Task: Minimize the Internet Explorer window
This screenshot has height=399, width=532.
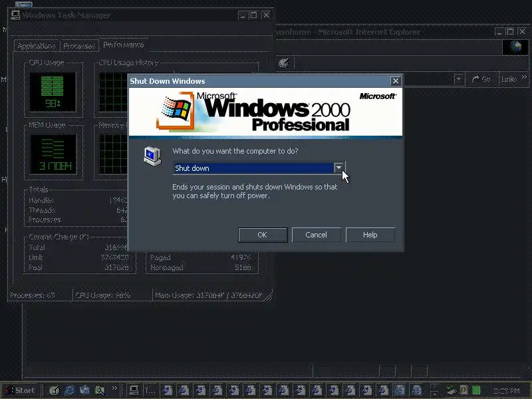Action: click(x=499, y=32)
